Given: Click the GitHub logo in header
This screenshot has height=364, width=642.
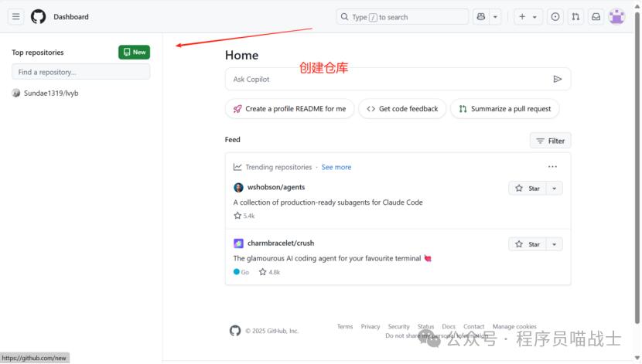Looking at the screenshot, I should [38, 17].
